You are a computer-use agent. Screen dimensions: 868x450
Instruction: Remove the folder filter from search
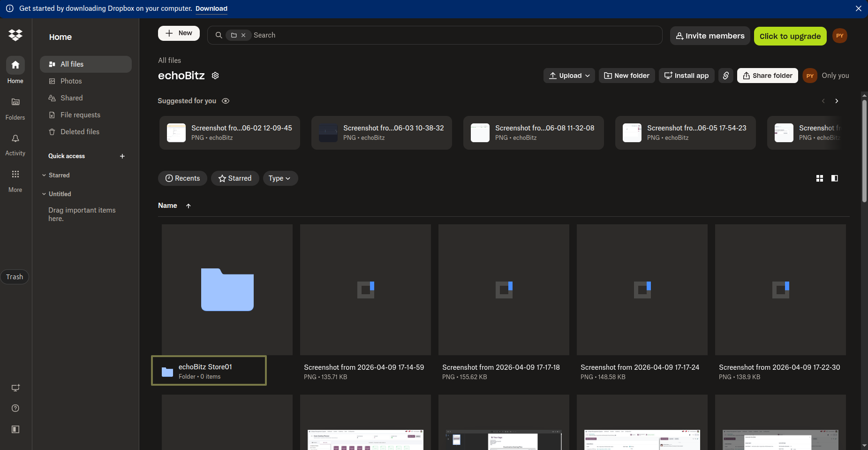coord(243,35)
